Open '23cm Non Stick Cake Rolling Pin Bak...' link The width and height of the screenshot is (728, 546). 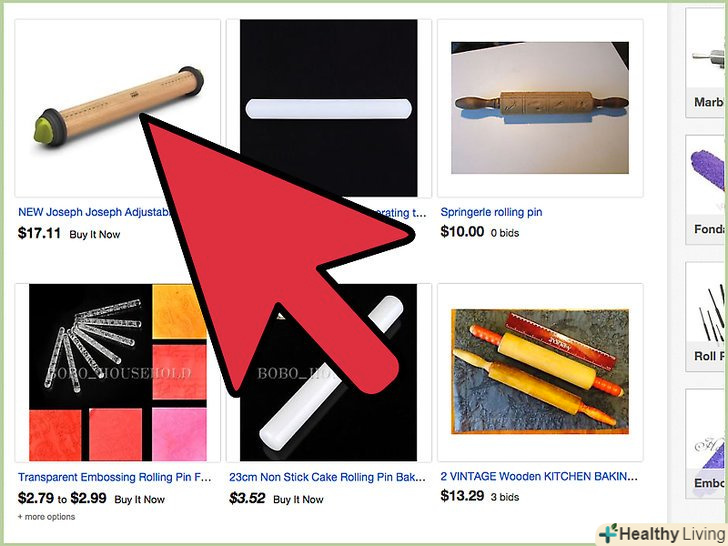pos(327,477)
